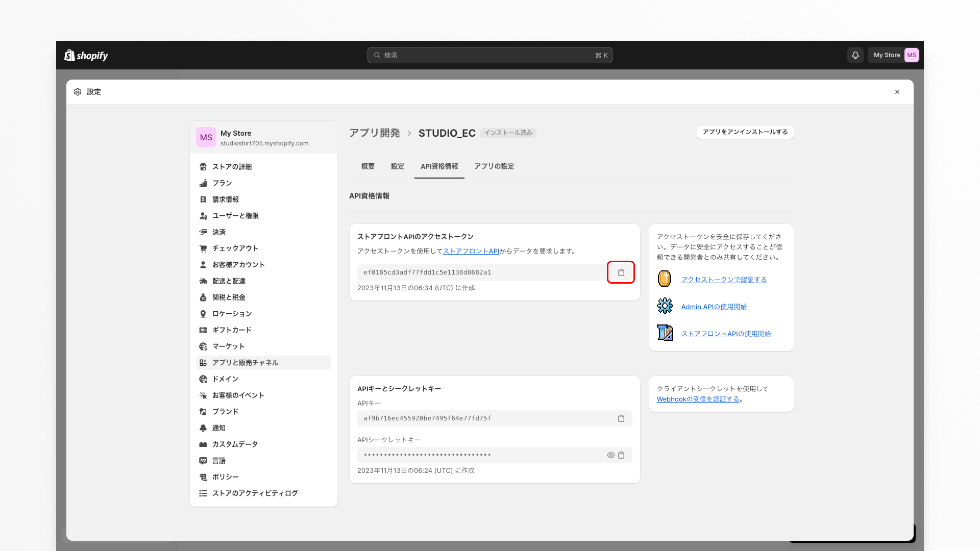Image resolution: width=980 pixels, height=551 pixels.
Task: Click the plan icon in sidebar
Action: pos(203,183)
